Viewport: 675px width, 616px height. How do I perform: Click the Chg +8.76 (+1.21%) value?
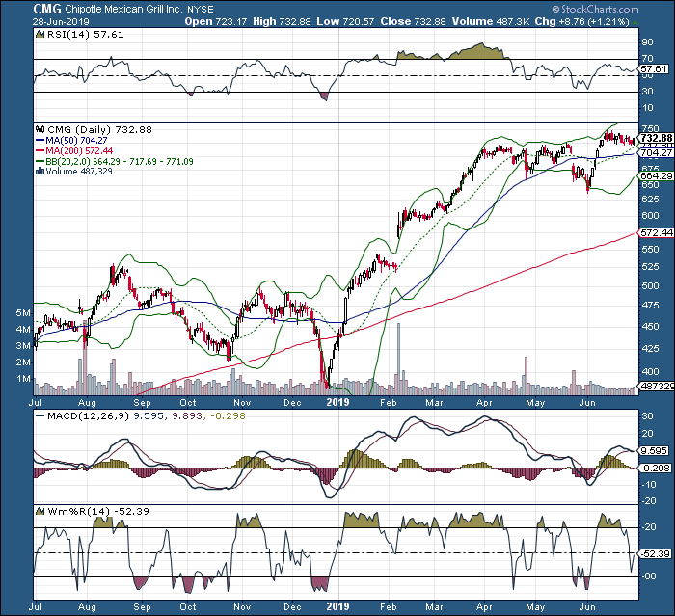tap(582, 22)
